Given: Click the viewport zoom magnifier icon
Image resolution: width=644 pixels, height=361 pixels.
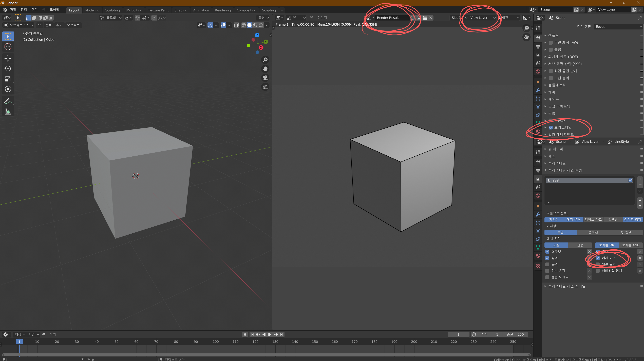Looking at the screenshot, I should point(265,60).
